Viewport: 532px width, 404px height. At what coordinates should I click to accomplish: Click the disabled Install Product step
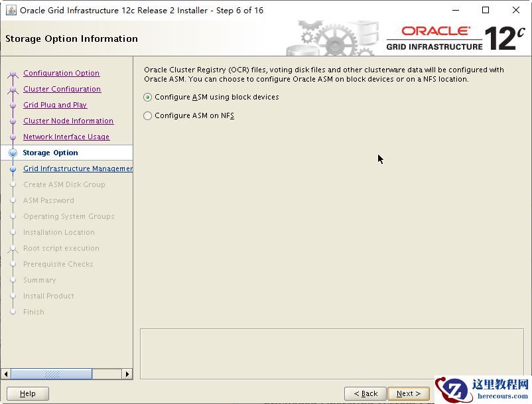[x=48, y=296]
